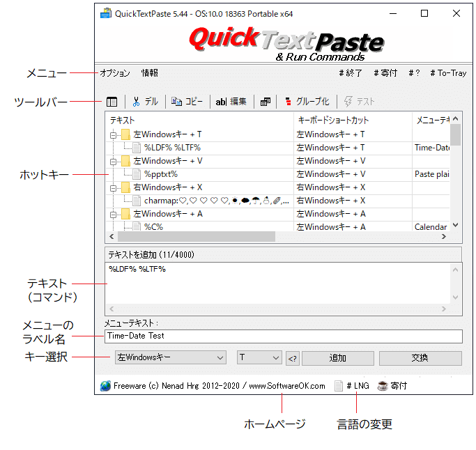Click the list view icon in toolbar
Screen dimensions: 476x450
click(x=112, y=102)
